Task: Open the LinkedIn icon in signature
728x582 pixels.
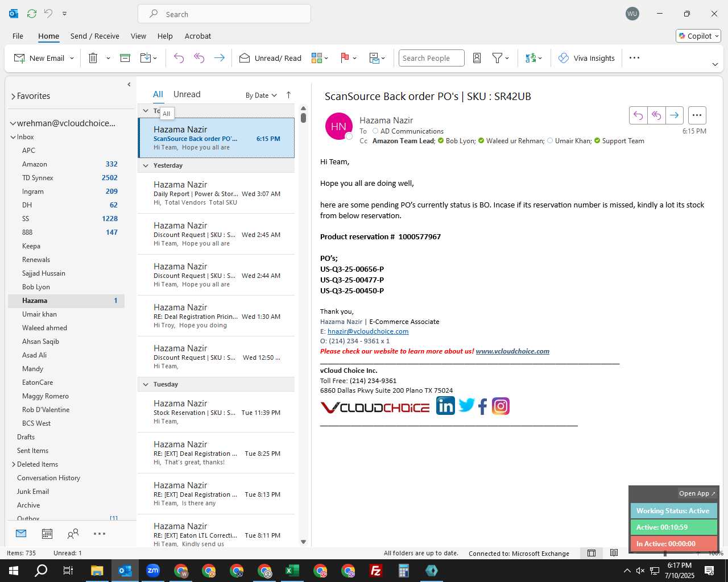Action: pyautogui.click(x=445, y=406)
